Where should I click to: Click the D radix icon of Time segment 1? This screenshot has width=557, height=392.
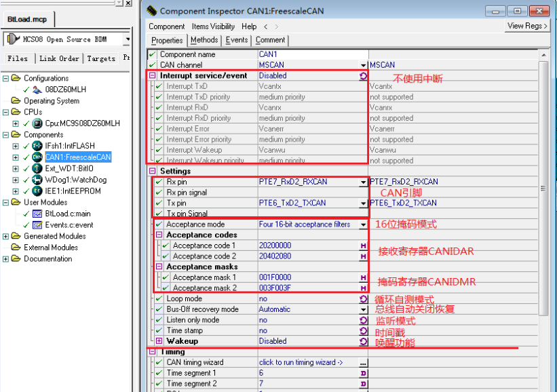pyautogui.click(x=363, y=373)
